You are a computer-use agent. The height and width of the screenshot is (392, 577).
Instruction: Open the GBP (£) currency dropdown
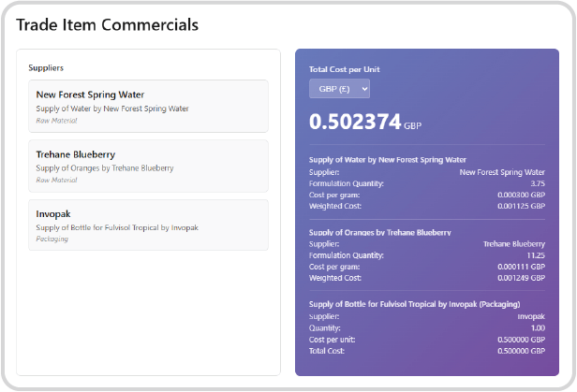(x=339, y=89)
